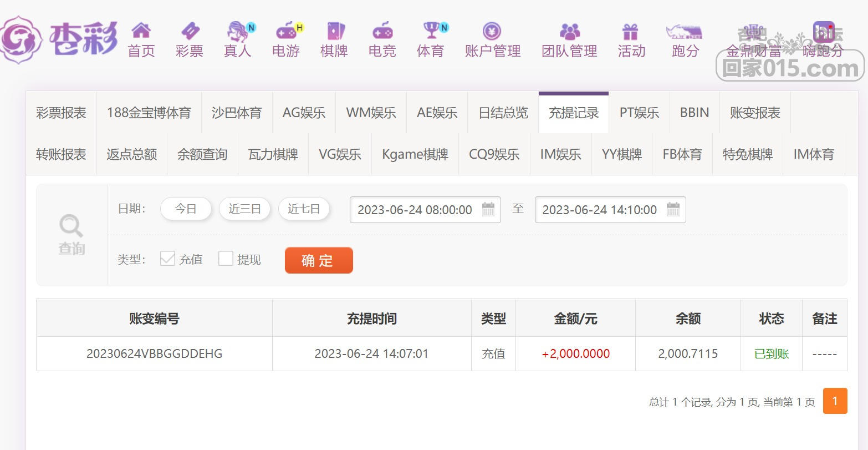Switch to the 余额查询 tab
Viewport: 868px width, 450px height.
click(x=202, y=154)
